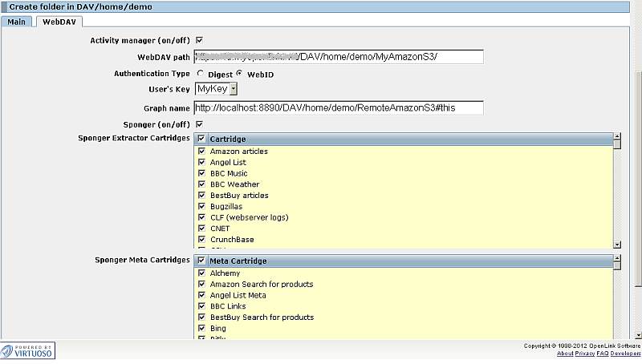Toggle the CrunchBase cartridge checkbox
Image resolution: width=642 pixels, height=364 pixels.
click(201, 240)
